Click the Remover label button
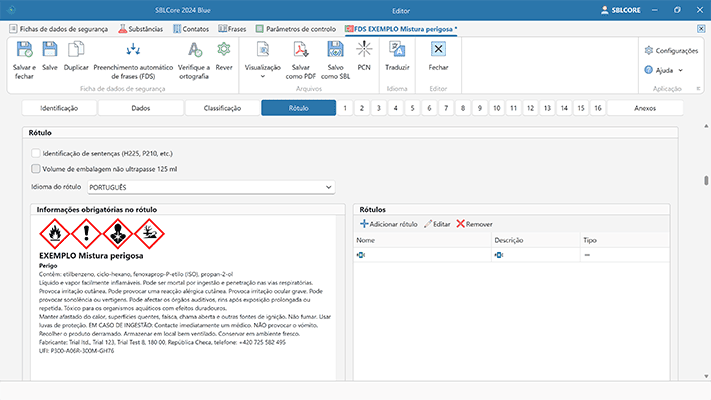The height and width of the screenshot is (400, 711). coord(474,224)
